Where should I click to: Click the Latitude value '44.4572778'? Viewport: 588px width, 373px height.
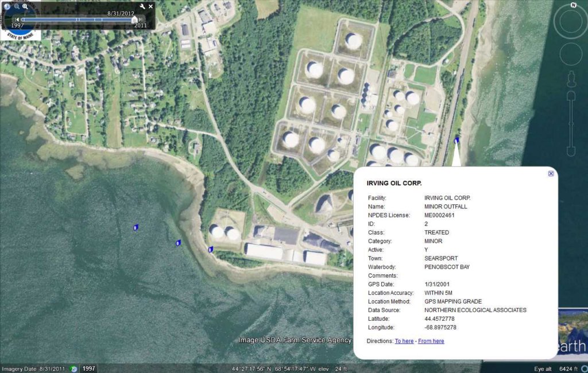click(x=439, y=318)
